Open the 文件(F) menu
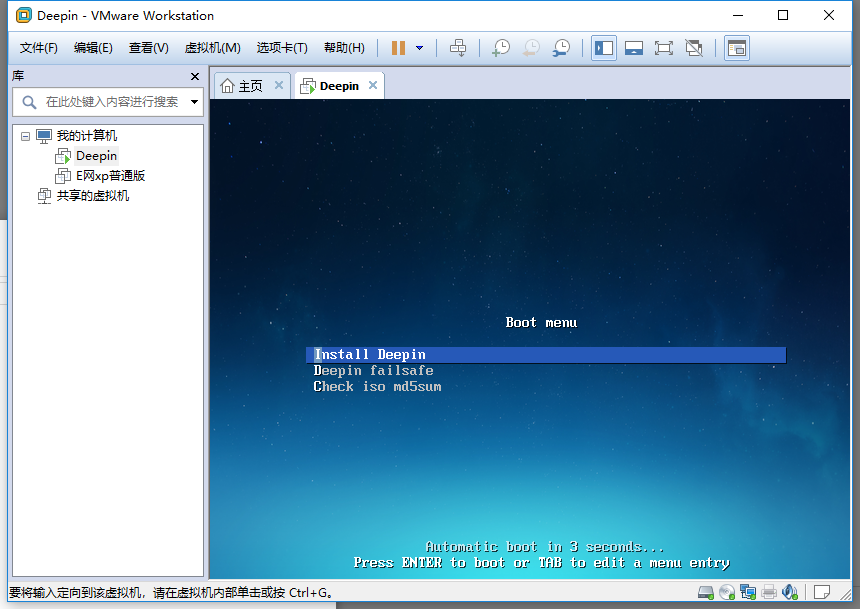The height and width of the screenshot is (609, 860). tap(38, 48)
